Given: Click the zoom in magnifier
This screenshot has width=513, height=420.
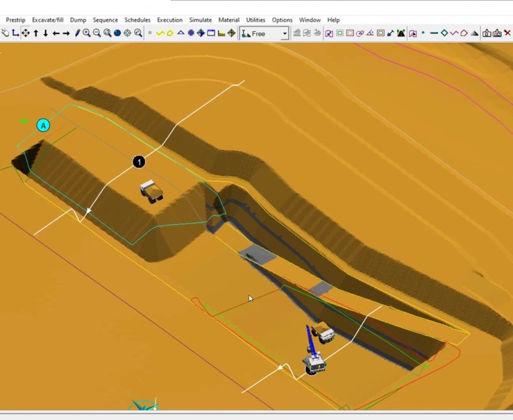Looking at the screenshot, I should pos(86,33).
